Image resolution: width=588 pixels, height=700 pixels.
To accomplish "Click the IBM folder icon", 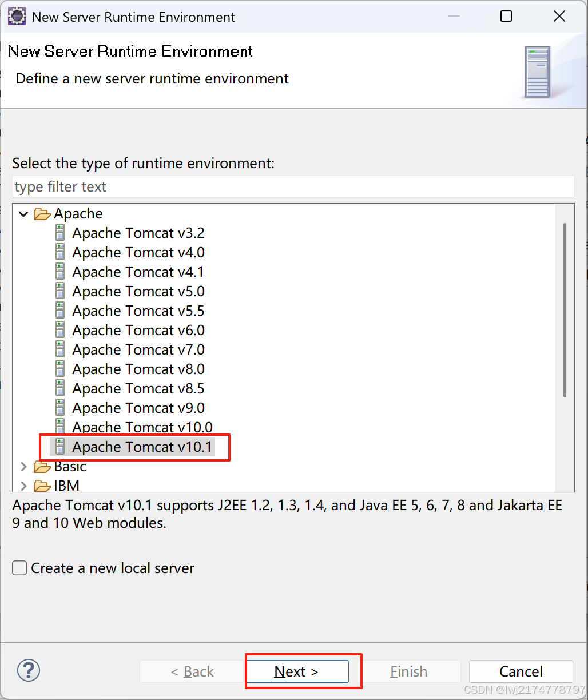I will [x=42, y=486].
